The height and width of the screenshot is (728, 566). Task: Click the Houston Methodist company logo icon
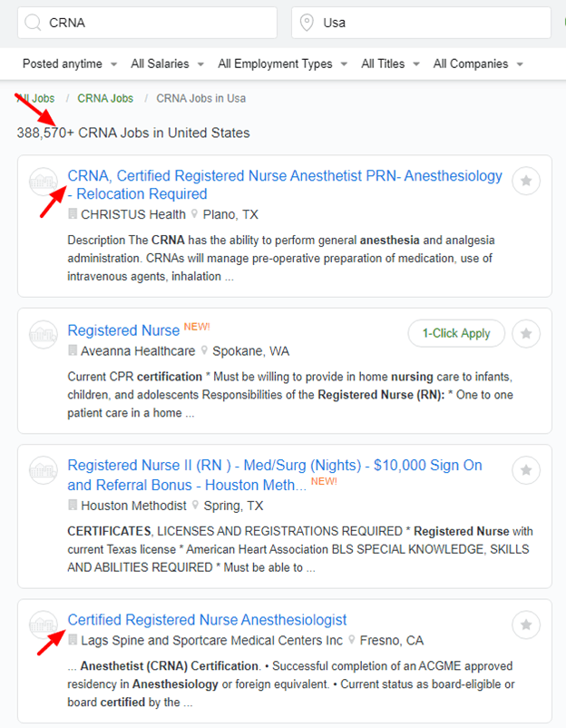click(43, 471)
